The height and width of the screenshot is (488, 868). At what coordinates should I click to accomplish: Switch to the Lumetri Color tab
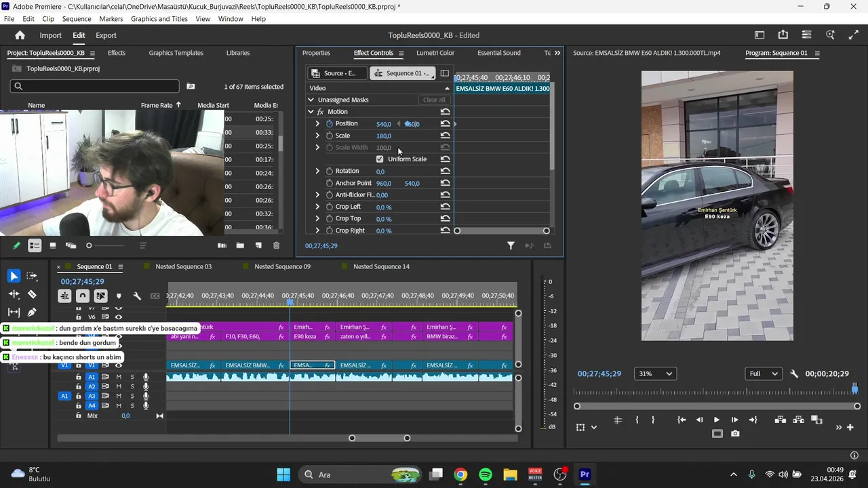click(435, 53)
